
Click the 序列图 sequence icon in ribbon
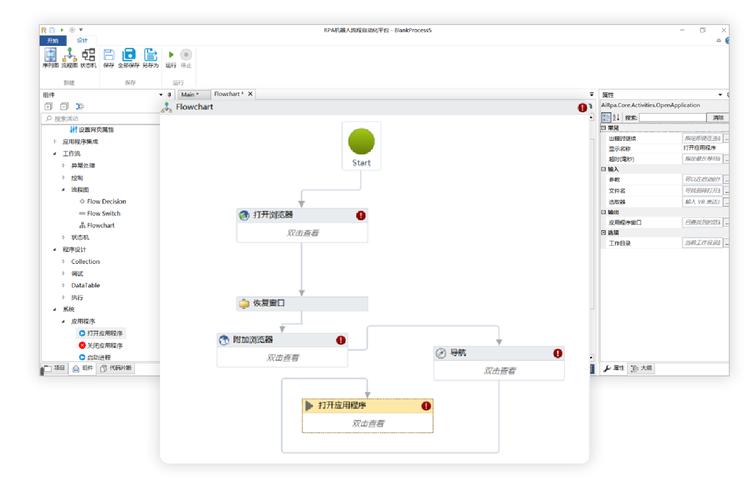click(x=50, y=58)
